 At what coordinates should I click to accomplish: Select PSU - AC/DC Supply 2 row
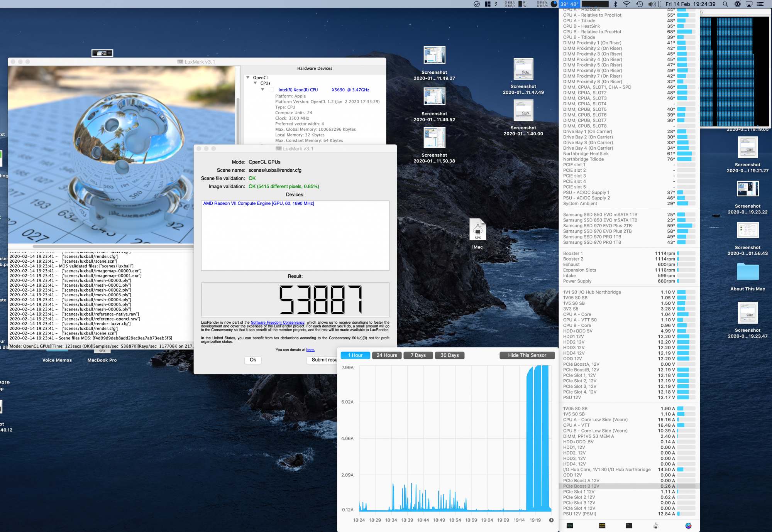(x=629, y=198)
